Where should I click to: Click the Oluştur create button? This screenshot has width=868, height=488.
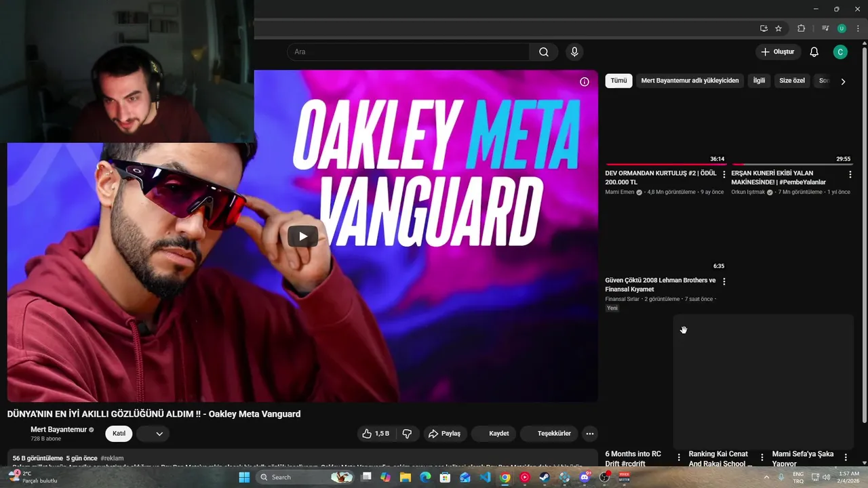pyautogui.click(x=778, y=52)
